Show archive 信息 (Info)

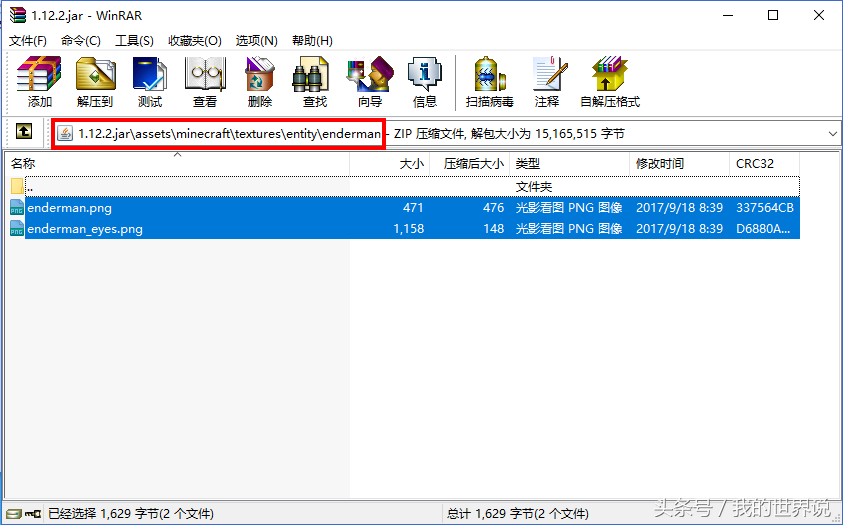coord(425,82)
